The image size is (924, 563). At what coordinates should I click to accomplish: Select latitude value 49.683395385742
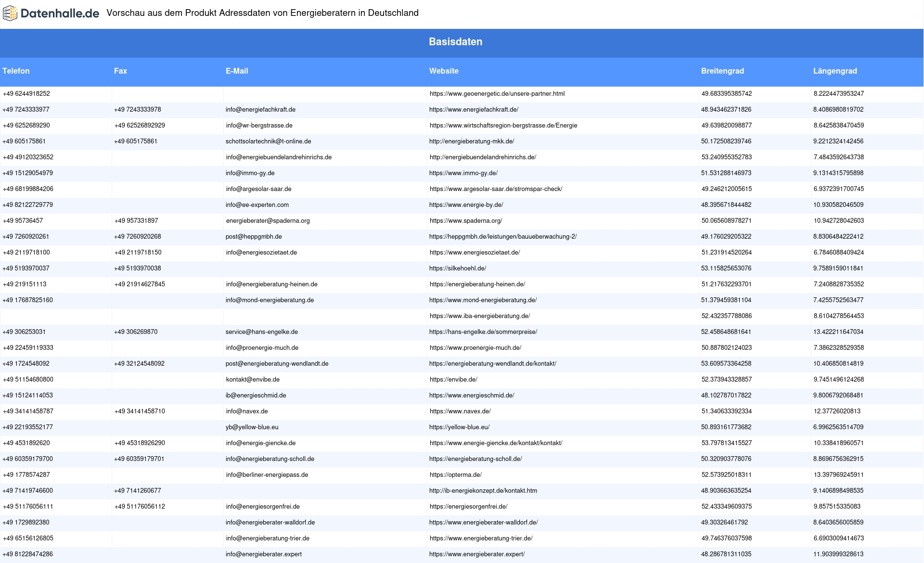tap(727, 94)
